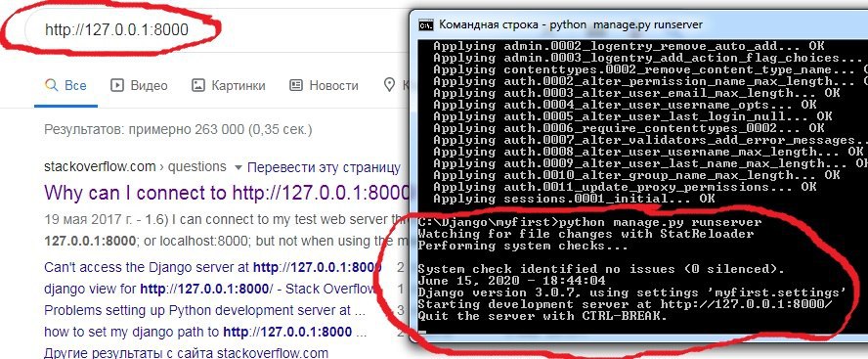Open 'django view for http://127.0.0.1:8000/' link
Viewport: 868px width, 359px height.
[x=210, y=289]
